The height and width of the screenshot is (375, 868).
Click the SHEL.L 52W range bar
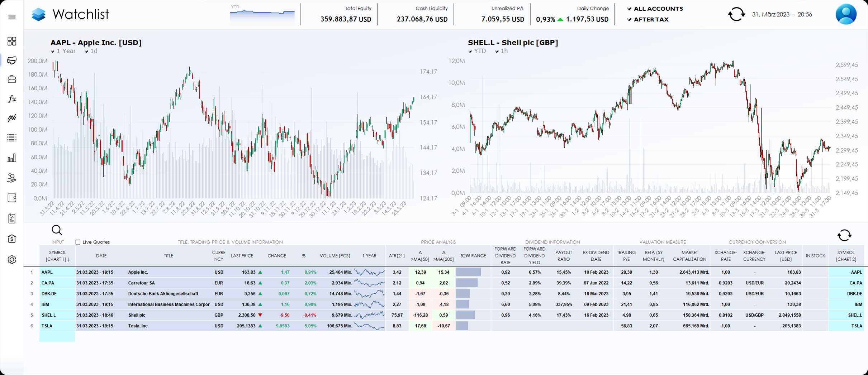tap(466, 315)
